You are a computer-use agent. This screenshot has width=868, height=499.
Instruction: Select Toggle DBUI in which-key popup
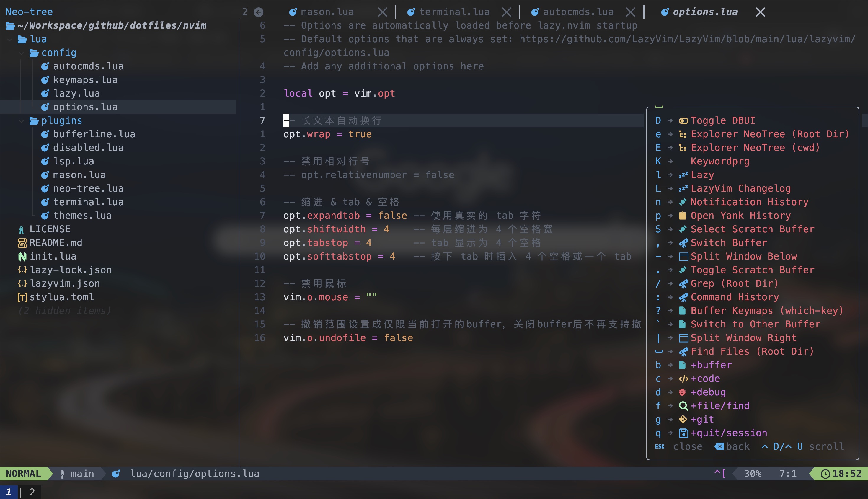tap(723, 121)
